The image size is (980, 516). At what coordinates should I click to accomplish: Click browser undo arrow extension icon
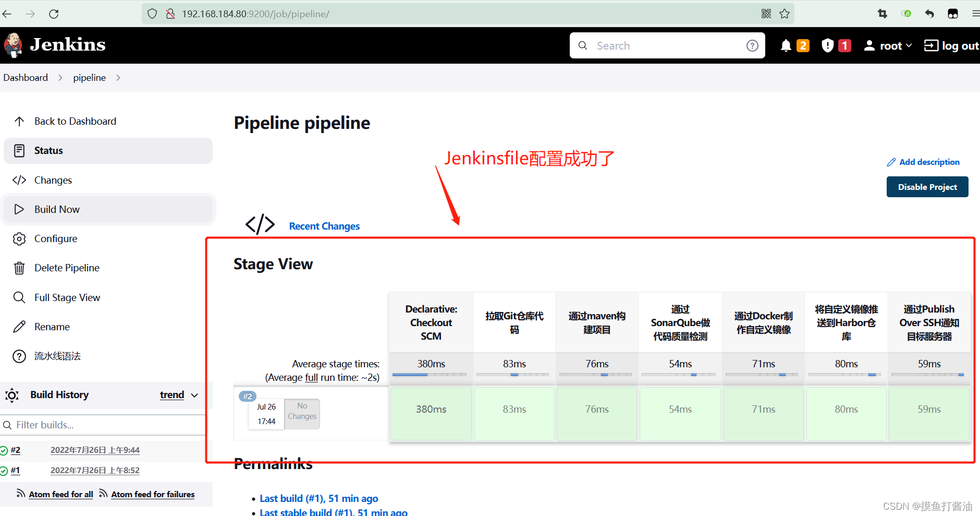[929, 14]
